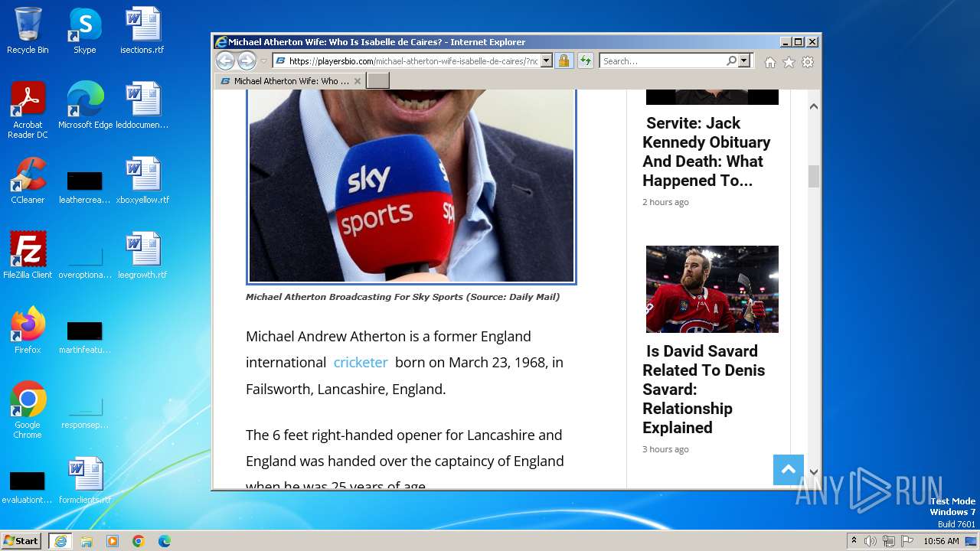Select the evaluationt... desktop file
The height and width of the screenshot is (551, 980).
coord(28,486)
